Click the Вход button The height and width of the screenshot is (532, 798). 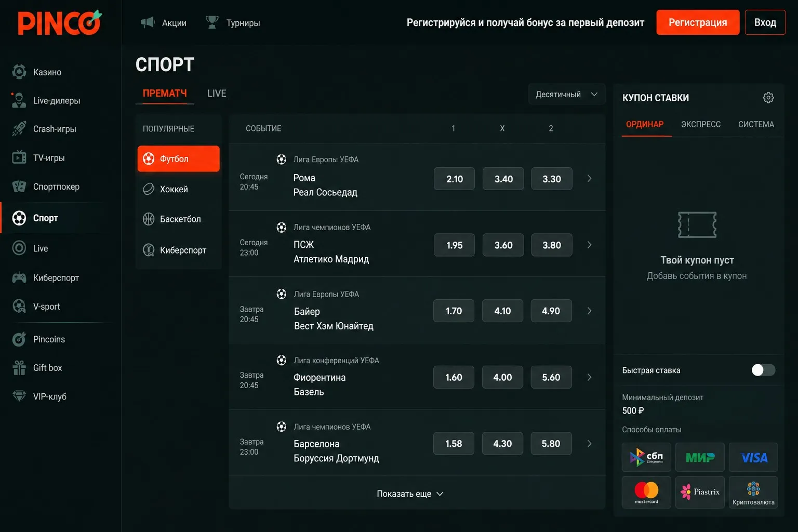(765, 22)
